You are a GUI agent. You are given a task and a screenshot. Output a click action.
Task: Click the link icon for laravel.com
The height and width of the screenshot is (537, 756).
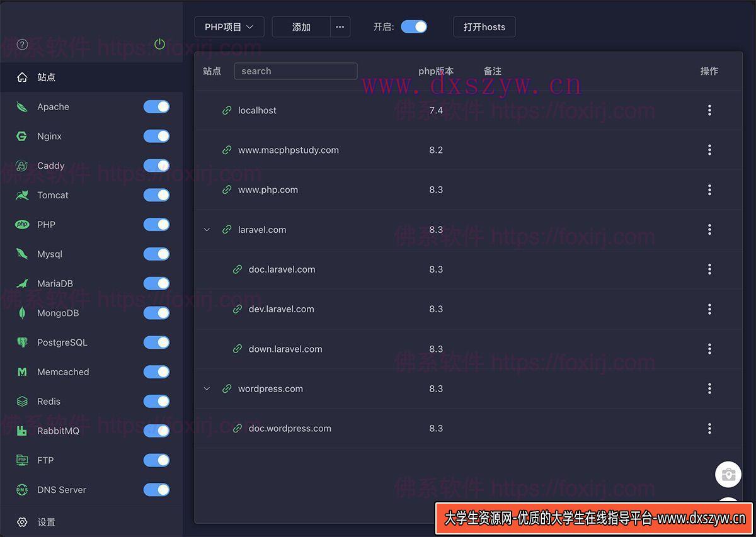[x=227, y=230]
